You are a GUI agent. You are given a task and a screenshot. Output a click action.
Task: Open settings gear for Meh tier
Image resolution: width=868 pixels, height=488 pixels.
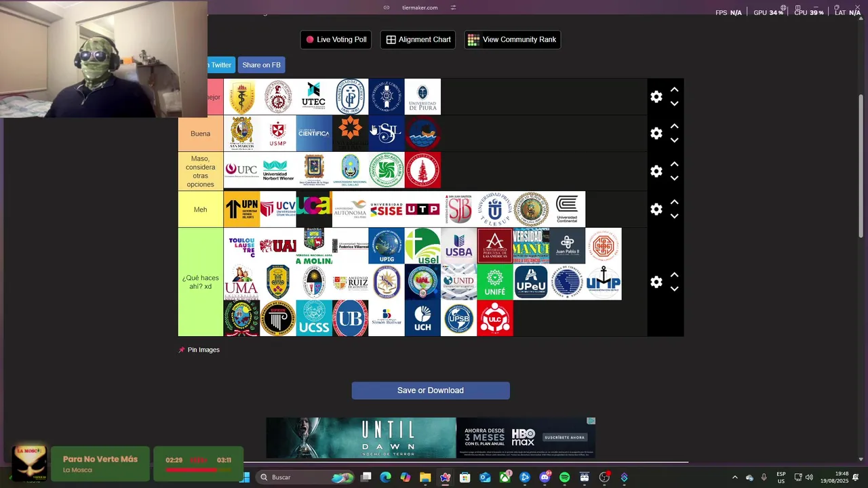click(656, 209)
